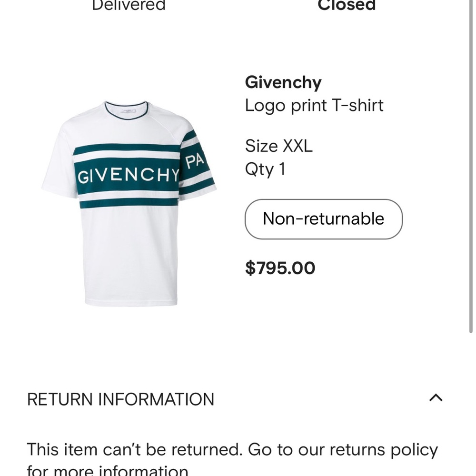Tap the rounded Non-returnable pill control

coord(323,219)
